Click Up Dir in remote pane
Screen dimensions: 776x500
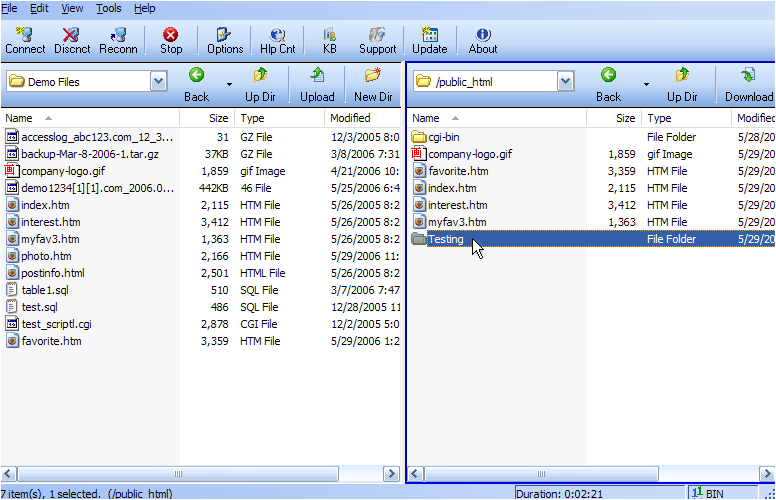[682, 85]
